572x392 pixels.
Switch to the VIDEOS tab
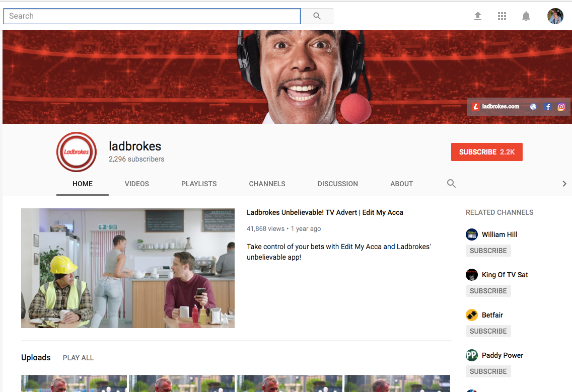pyautogui.click(x=137, y=184)
